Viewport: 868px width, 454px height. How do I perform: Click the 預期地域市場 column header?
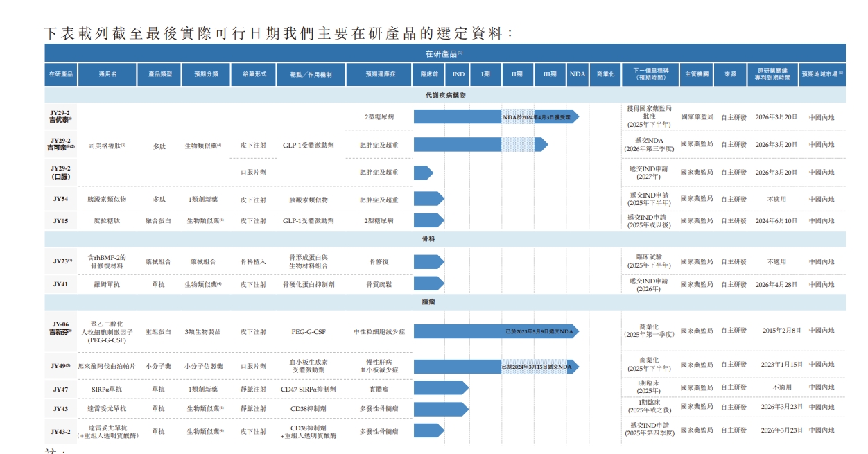(x=822, y=74)
